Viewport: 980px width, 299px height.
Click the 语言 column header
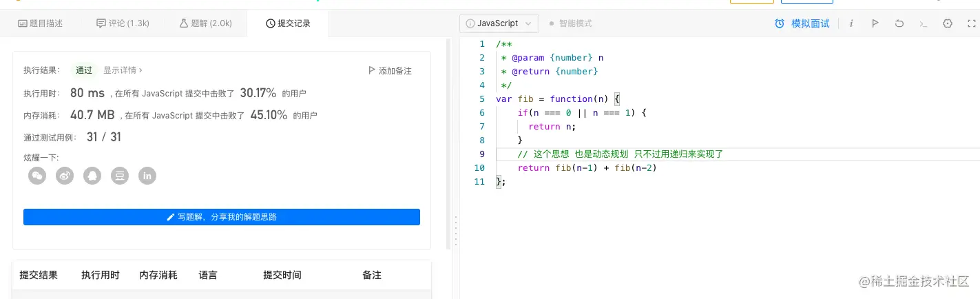tap(208, 275)
